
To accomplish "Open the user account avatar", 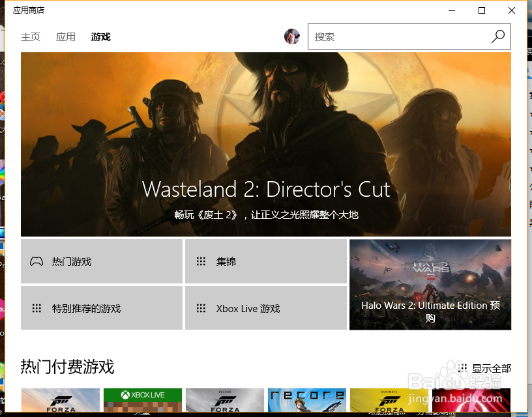I will click(x=292, y=36).
